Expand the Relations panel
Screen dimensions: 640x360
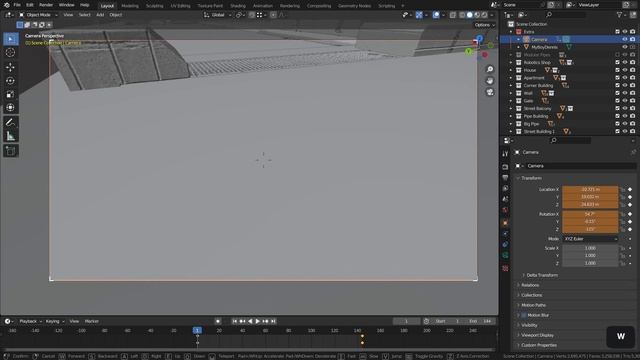[530, 285]
